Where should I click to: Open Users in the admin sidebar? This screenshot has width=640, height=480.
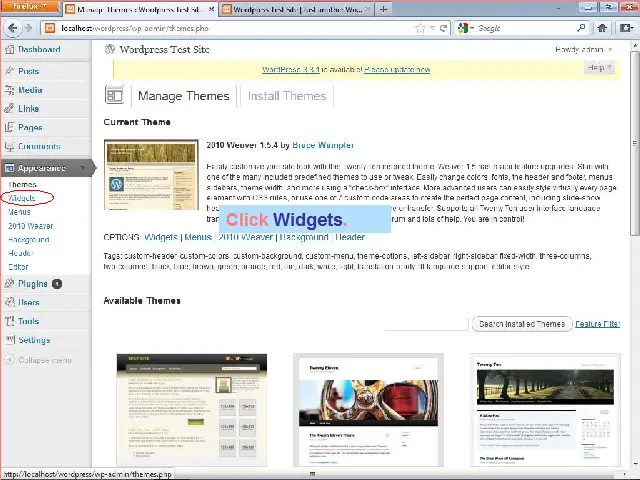point(29,302)
